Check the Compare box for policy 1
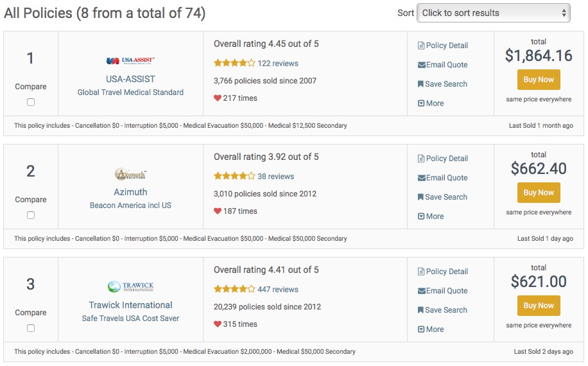This screenshot has width=588, height=366. tap(31, 102)
